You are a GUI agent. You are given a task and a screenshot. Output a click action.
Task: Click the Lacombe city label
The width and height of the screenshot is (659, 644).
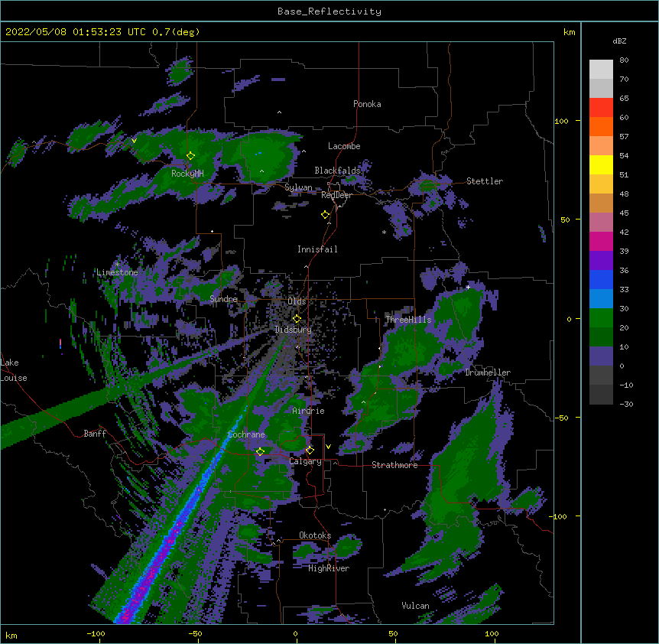(344, 146)
